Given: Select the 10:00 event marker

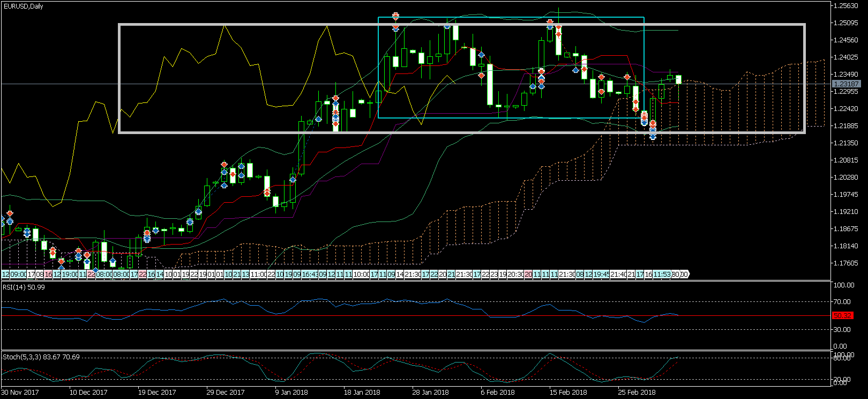Looking at the screenshot, I should pyautogui.click(x=361, y=275).
